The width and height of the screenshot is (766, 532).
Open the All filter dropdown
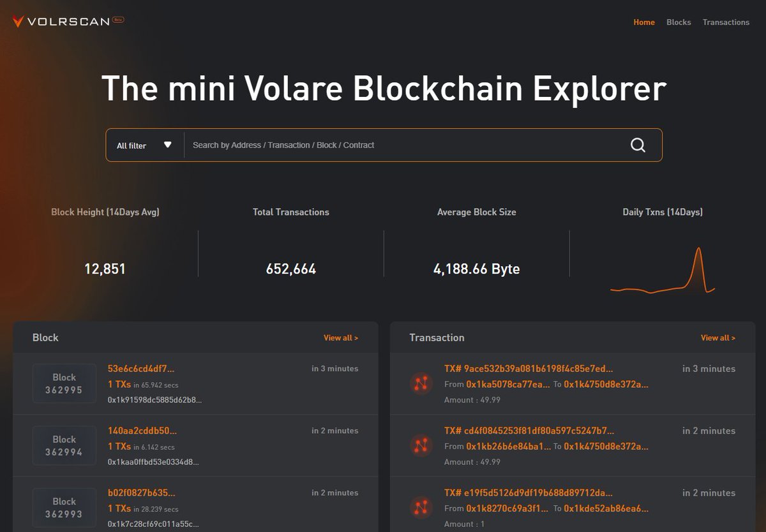[144, 145]
